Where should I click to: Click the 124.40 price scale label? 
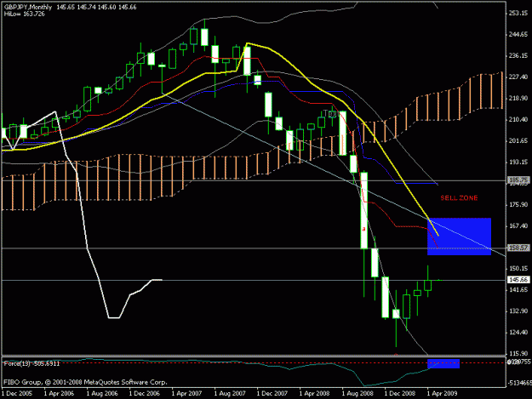tap(518, 333)
